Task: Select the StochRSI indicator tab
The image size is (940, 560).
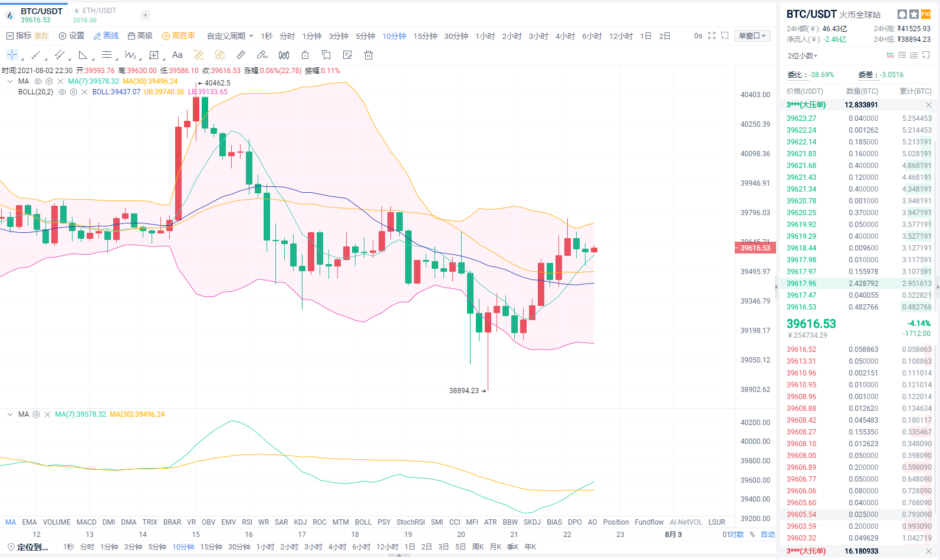Action: (x=410, y=522)
